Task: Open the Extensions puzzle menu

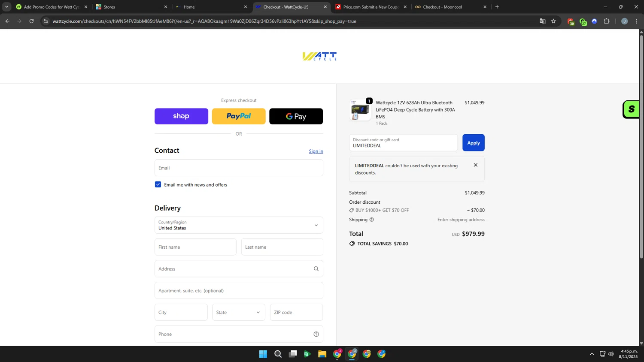Action: 607,21
